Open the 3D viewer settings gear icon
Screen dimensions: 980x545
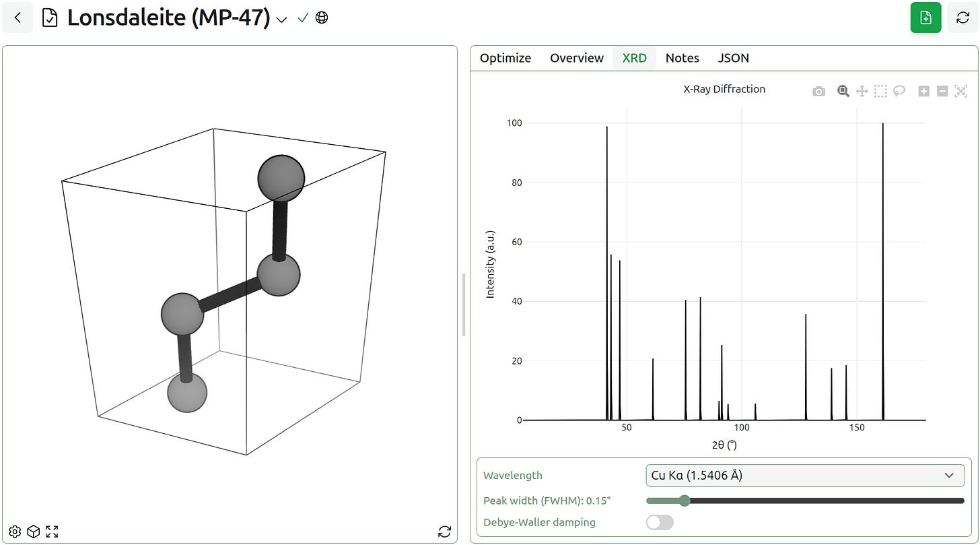15,532
